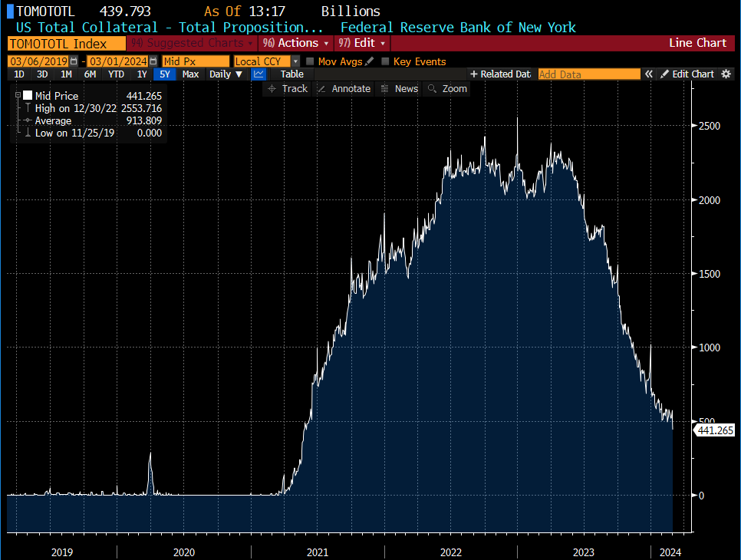
Task: Click the US Total Collateral title text
Action: pyautogui.click(x=170, y=28)
